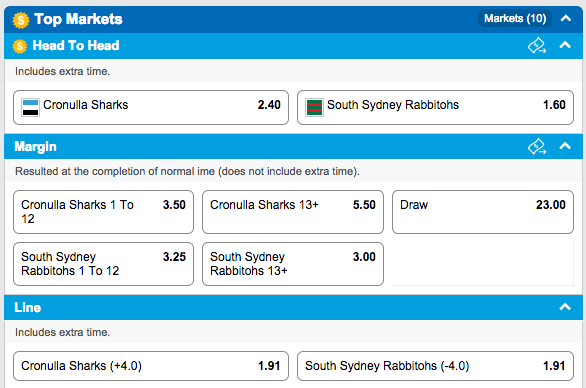Click the Cronulla Sharks team flag icon
This screenshot has width=586, height=388.
tap(30, 107)
